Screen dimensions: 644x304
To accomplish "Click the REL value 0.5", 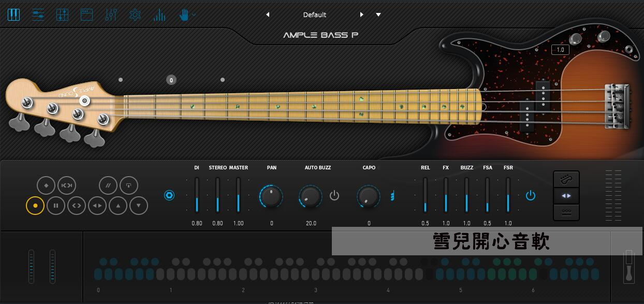I will (x=425, y=223).
